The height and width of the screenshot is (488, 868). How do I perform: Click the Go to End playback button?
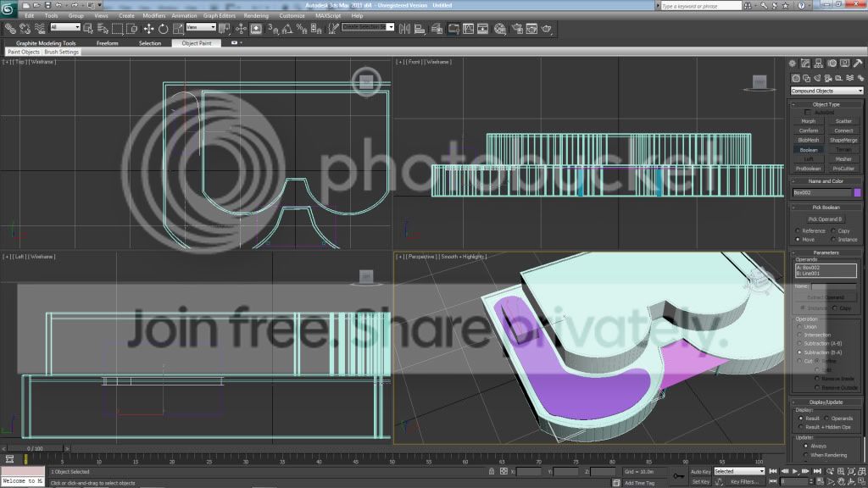(x=817, y=471)
